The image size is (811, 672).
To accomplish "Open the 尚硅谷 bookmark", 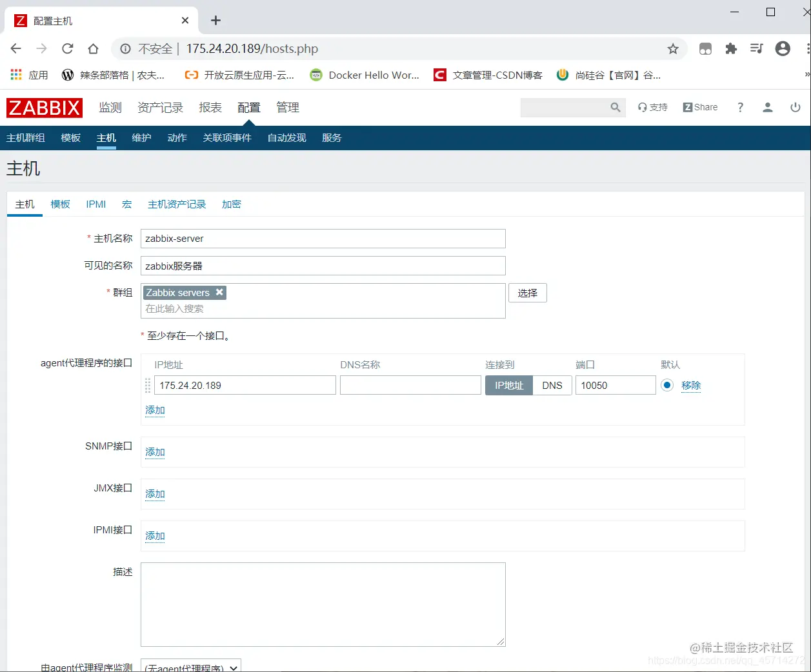I will 608,75.
